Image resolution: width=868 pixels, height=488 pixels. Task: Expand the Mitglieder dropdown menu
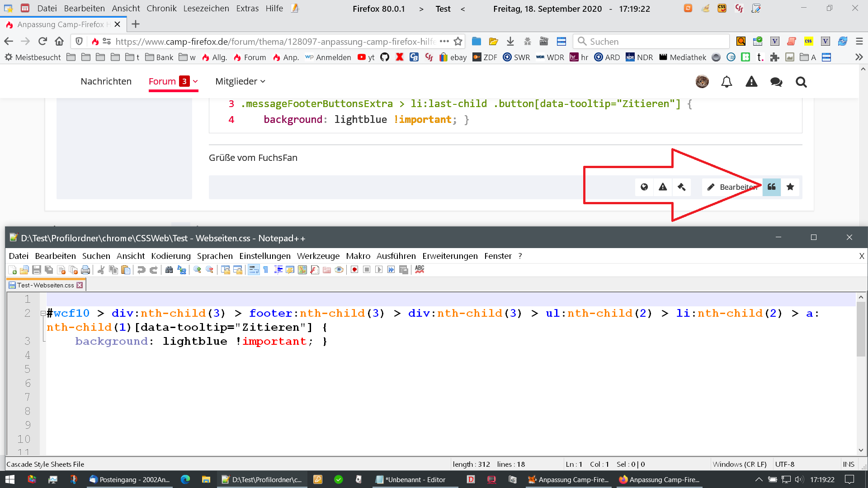click(263, 82)
